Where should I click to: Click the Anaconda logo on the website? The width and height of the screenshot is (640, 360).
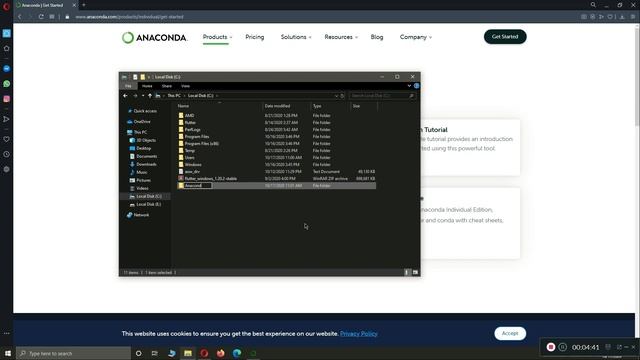pyautogui.click(x=154, y=38)
